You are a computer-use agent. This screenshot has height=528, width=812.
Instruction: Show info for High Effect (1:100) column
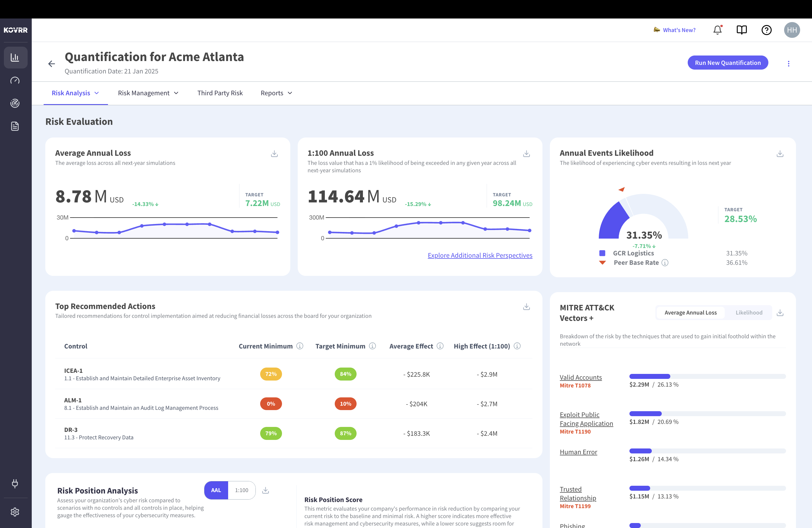(517, 346)
